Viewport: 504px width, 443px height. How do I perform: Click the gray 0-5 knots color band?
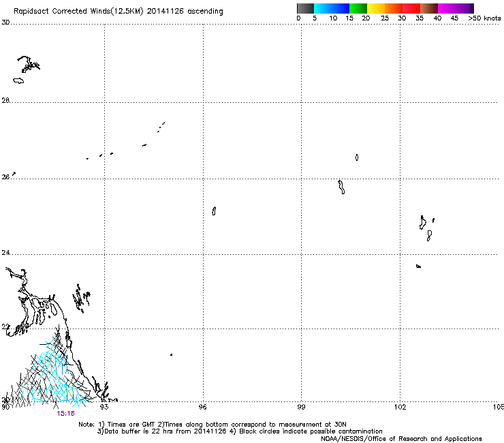(305, 8)
